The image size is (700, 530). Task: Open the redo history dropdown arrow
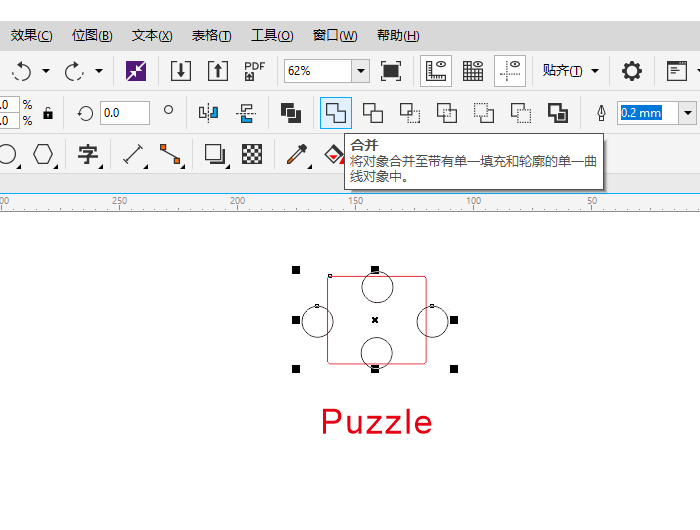point(99,71)
